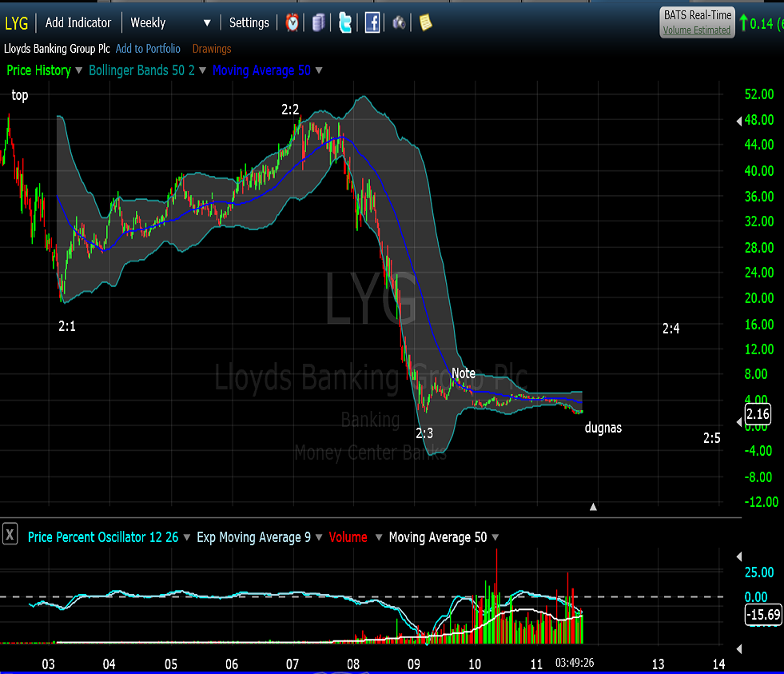Image resolution: width=784 pixels, height=674 pixels.
Task: Click the green up arrow next to 0.14
Action: (743, 22)
